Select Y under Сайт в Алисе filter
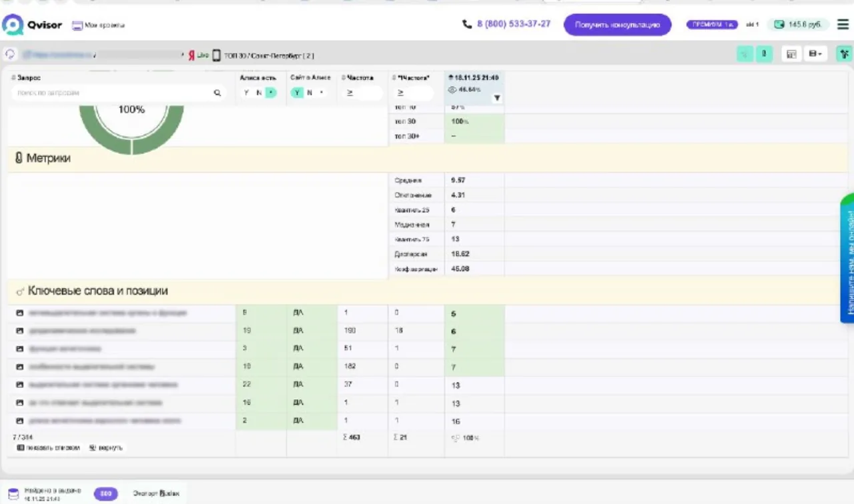Image resolution: width=854 pixels, height=504 pixels. coord(297,93)
